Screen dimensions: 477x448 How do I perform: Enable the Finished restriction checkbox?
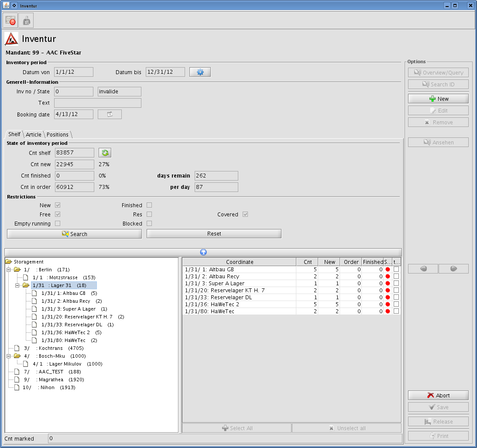[x=149, y=205]
